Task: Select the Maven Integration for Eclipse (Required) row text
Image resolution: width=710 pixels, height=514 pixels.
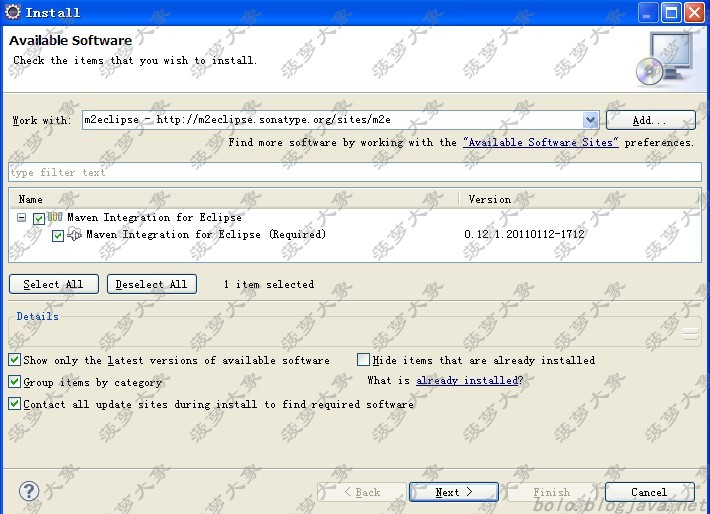Action: 206,234
